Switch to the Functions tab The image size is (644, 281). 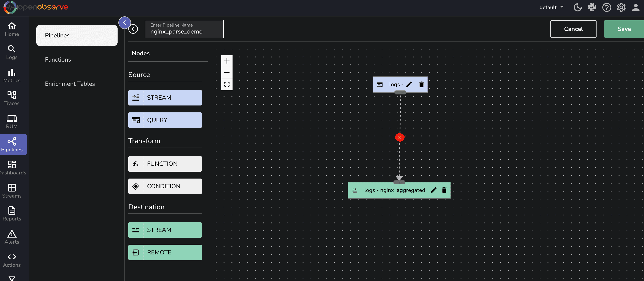58,59
